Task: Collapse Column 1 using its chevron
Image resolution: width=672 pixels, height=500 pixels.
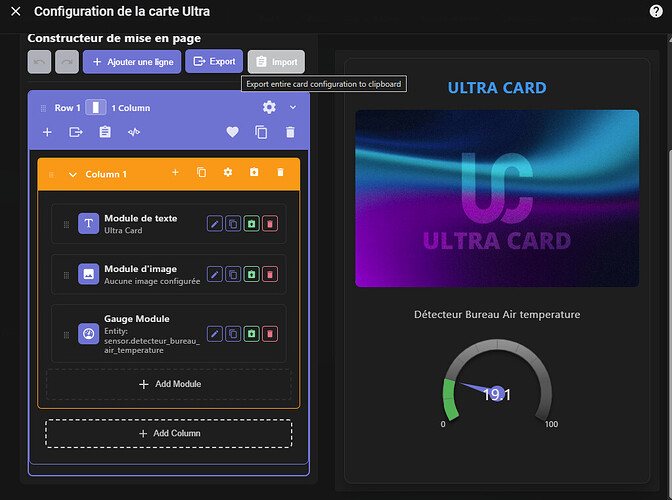Action: (73, 174)
